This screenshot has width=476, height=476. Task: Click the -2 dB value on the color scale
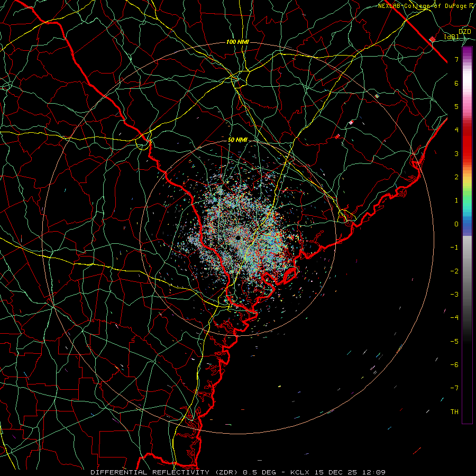(454, 271)
